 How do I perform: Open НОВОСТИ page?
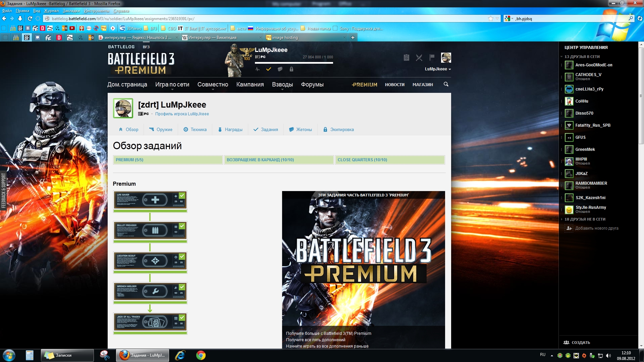[x=395, y=85]
